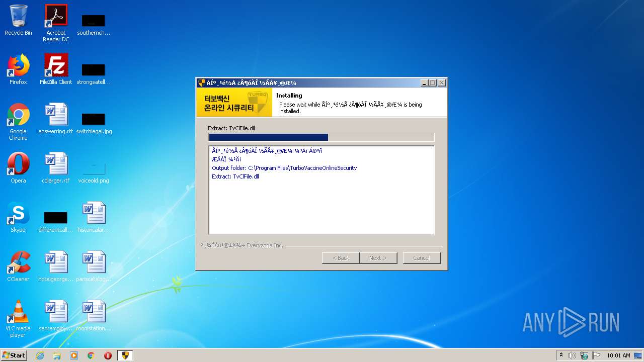Open Windows Media Player taskbar icon
The height and width of the screenshot is (362, 644).
pos(74,355)
